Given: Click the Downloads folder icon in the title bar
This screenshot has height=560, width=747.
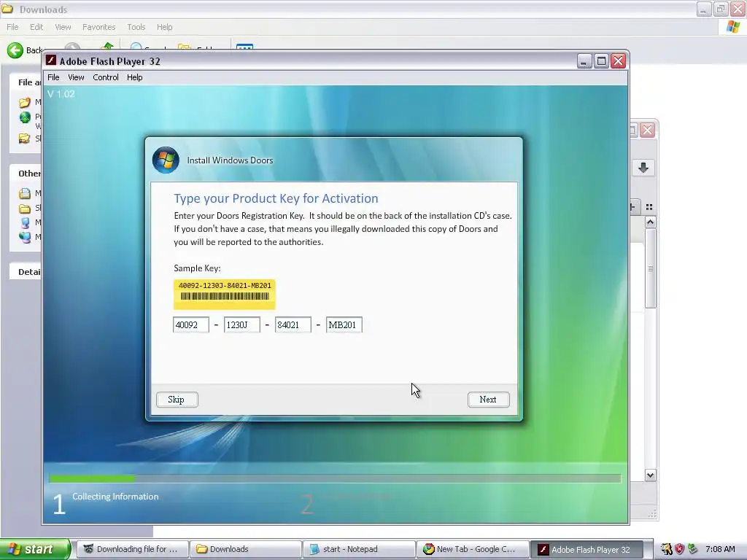Looking at the screenshot, I should click(x=7, y=9).
